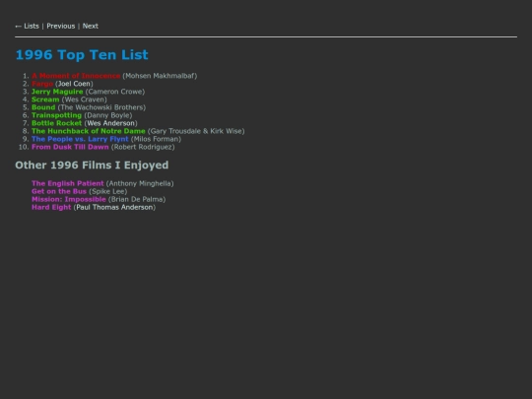Select director name Wes Anderson
The height and width of the screenshot is (399, 532).
click(x=111, y=123)
